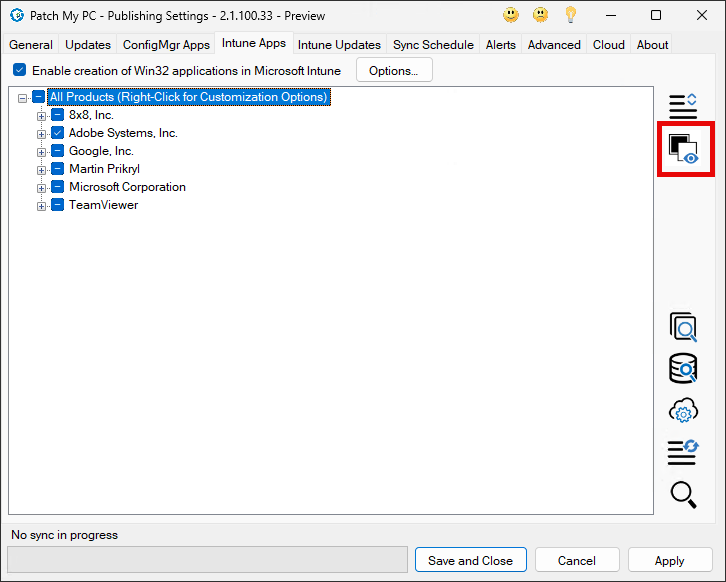This screenshot has width=726, height=582.
Task: Click the overlapping squares eye icon
Action: click(683, 149)
